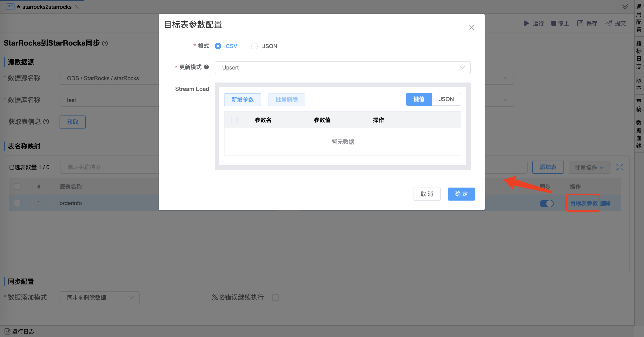This screenshot has width=644, height=337.
Task: Check the 忽略错误继续执行 checkbox
Action: point(275,297)
